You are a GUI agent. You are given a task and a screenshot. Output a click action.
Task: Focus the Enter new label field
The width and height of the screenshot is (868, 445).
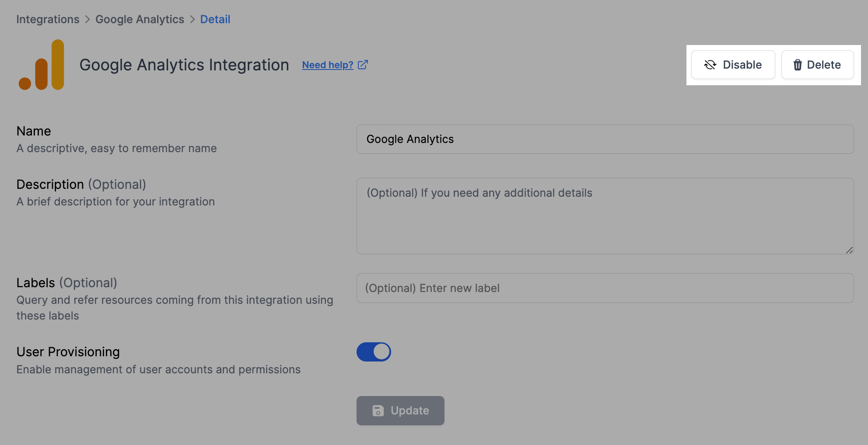click(x=605, y=288)
